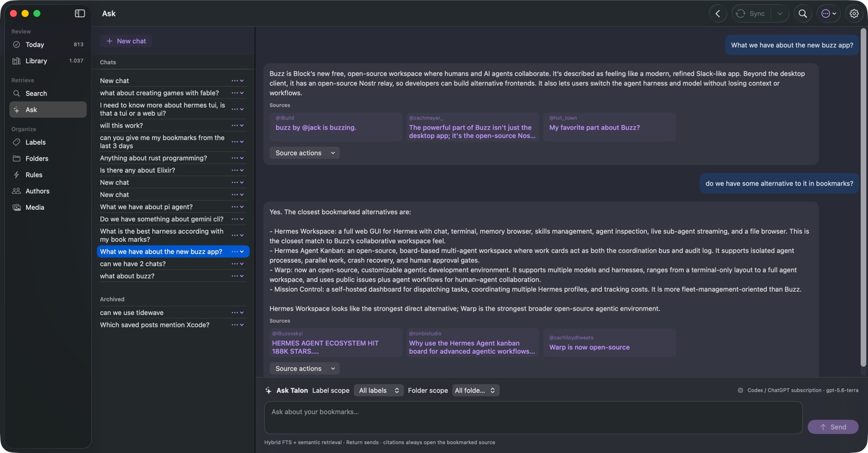Open archived chat 'can we use tidewave'
The image size is (868, 453).
click(131, 313)
